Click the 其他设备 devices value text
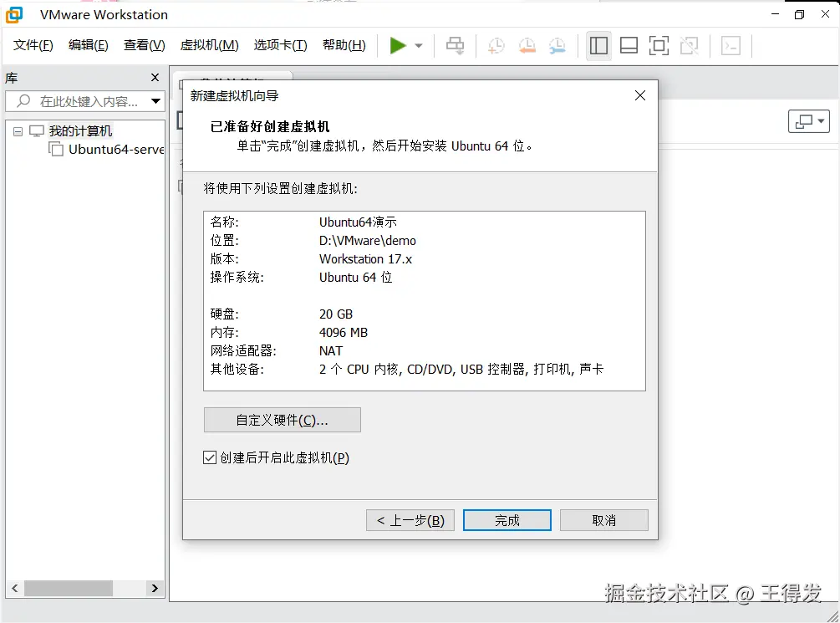The image size is (840, 623). click(x=461, y=369)
